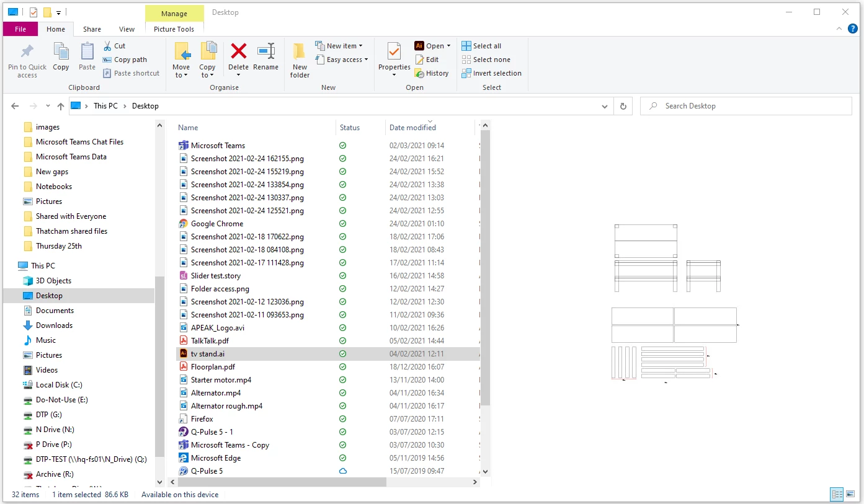Open the Adobe Illustrator Open dropdown arrow
Viewport: 864px width, 504px height.
pos(448,46)
